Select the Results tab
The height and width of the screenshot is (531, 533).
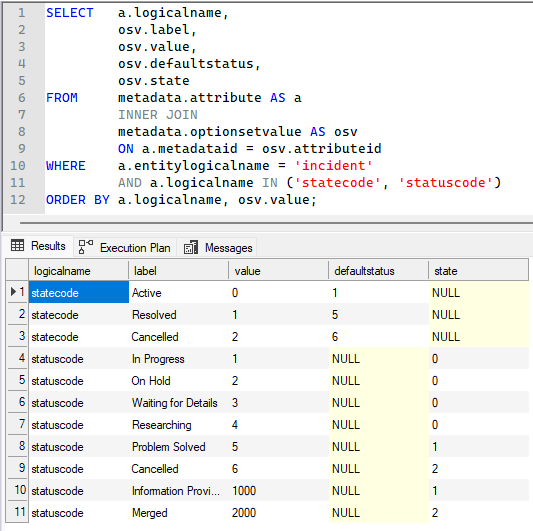[38, 245]
